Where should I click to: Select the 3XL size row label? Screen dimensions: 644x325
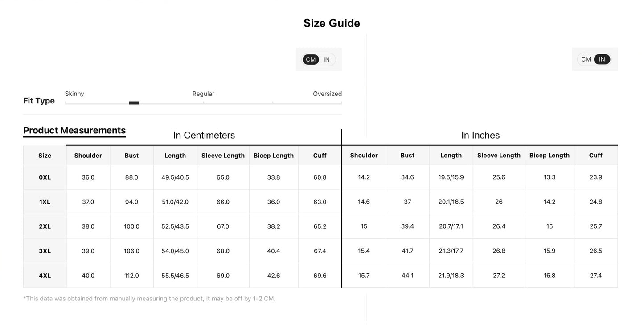coord(45,251)
